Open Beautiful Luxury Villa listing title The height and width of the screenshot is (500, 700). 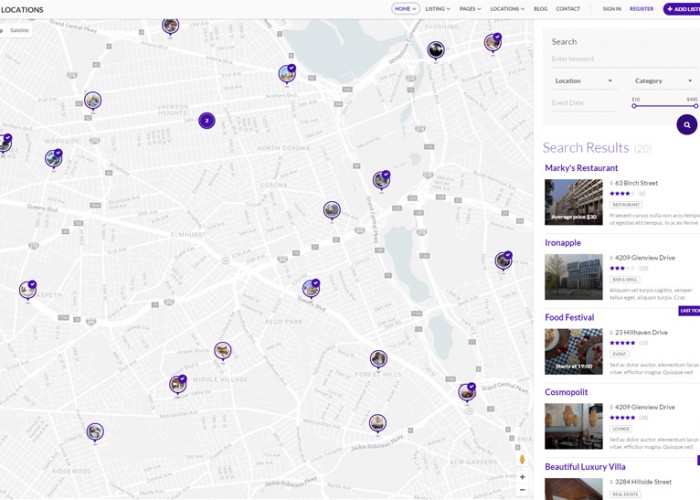(585, 467)
